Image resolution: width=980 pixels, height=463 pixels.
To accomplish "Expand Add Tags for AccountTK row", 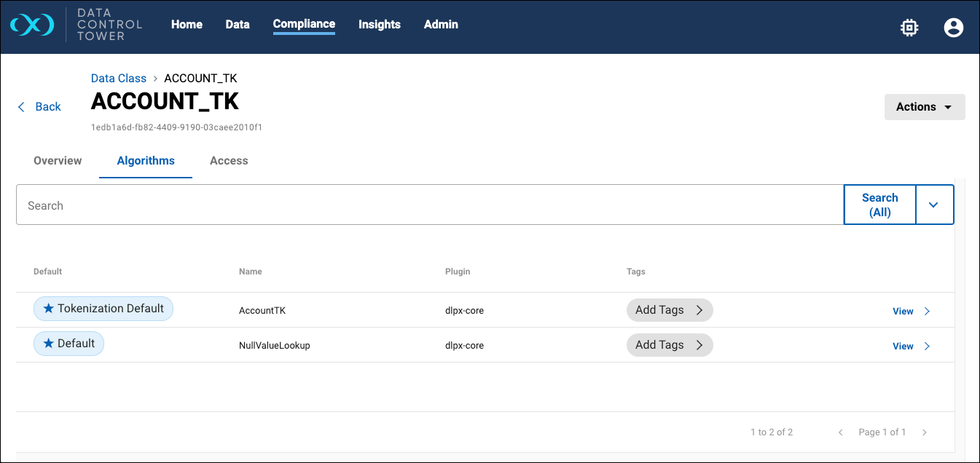I will coord(669,310).
